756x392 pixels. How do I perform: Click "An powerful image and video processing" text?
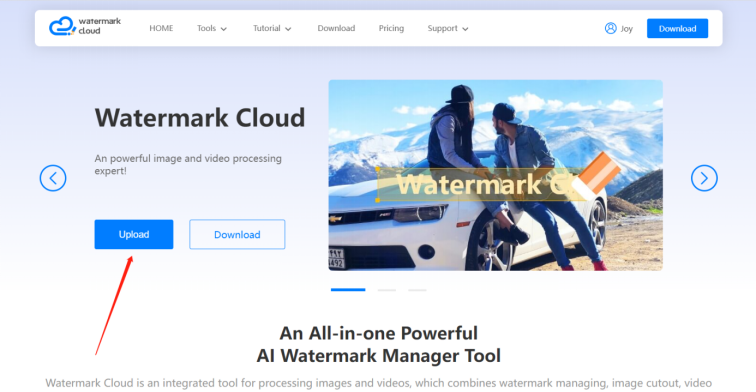[188, 159]
